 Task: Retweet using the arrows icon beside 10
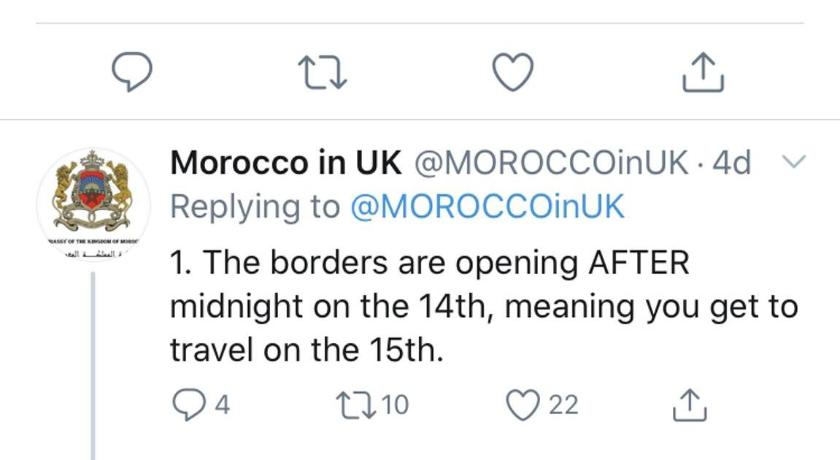[x=358, y=404]
